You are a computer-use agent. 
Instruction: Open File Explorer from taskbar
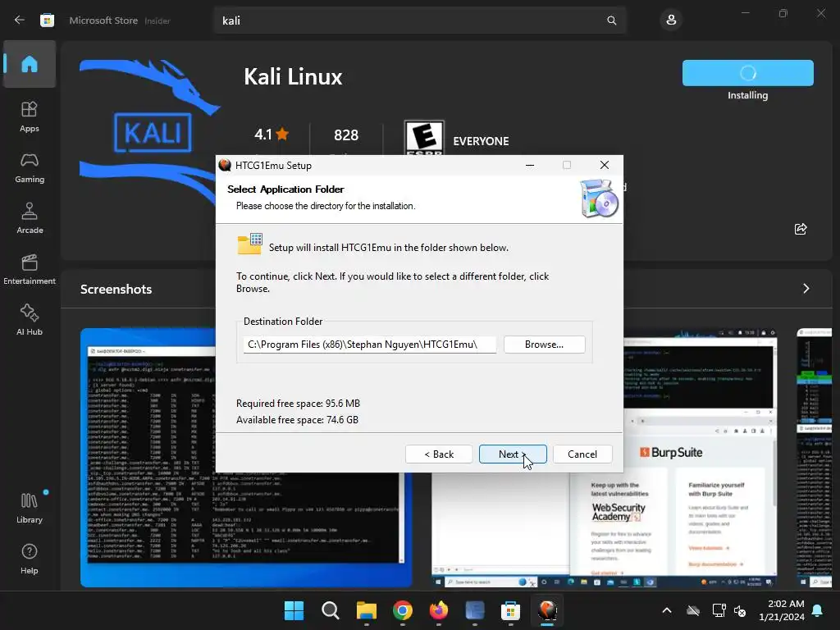point(367,610)
